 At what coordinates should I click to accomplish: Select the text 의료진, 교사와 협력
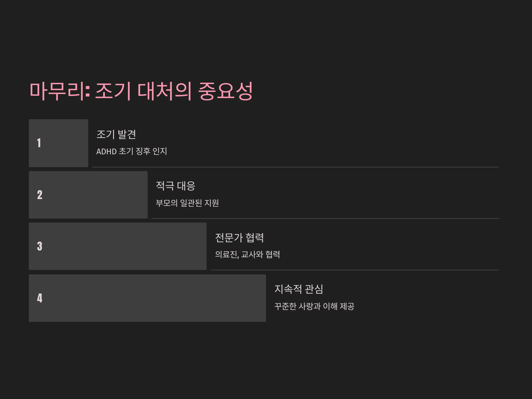click(x=247, y=254)
